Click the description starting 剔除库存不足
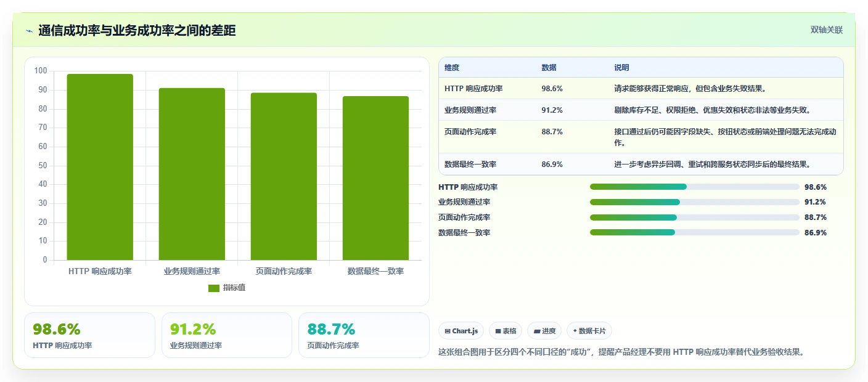Screen dimensions: 868x382 (712, 110)
